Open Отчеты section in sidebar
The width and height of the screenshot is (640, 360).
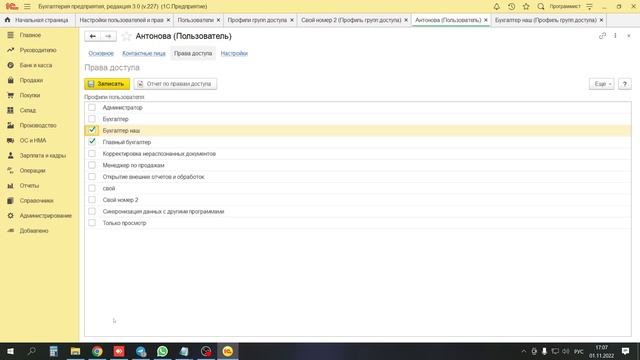click(29, 186)
